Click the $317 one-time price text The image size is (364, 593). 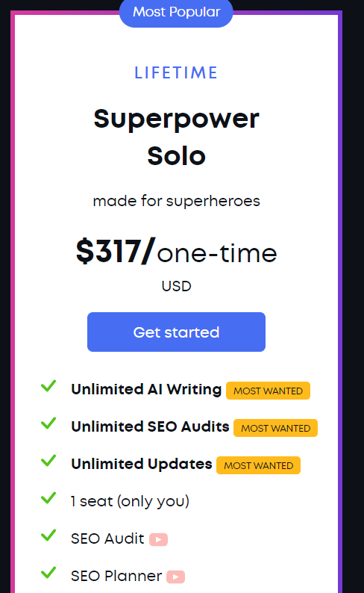176,252
